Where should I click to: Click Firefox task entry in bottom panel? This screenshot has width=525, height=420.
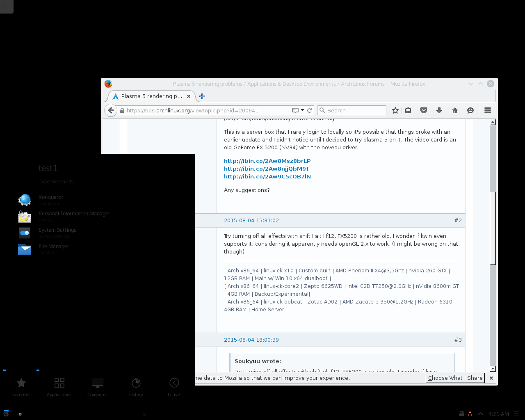point(20,414)
